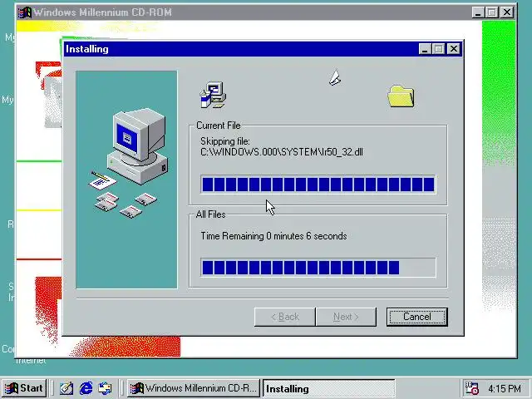
Task: Click the 'All Files' group label
Action: (210, 214)
